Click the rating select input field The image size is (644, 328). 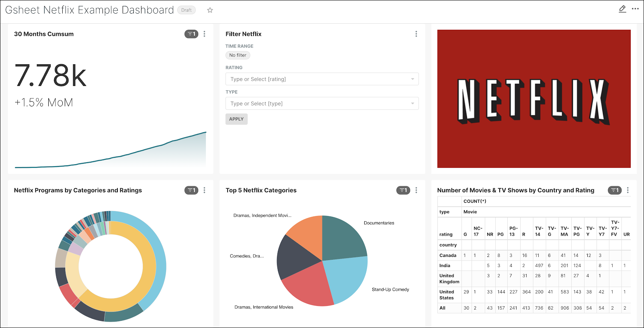pyautogui.click(x=322, y=79)
